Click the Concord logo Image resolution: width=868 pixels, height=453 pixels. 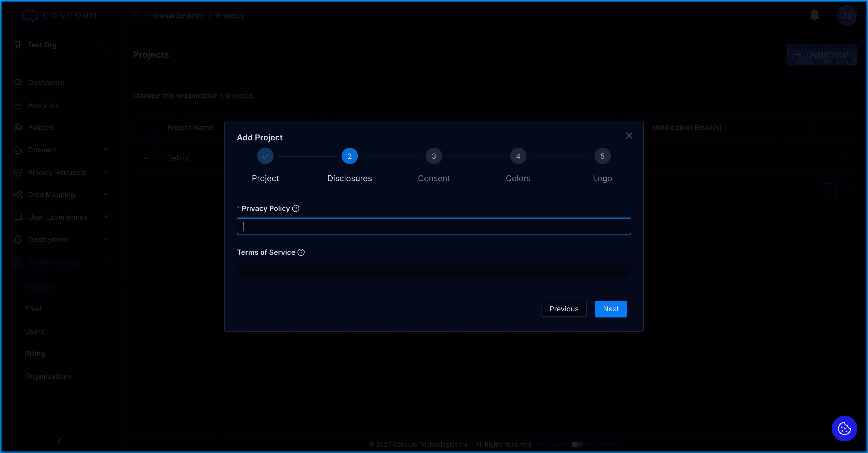[60, 16]
